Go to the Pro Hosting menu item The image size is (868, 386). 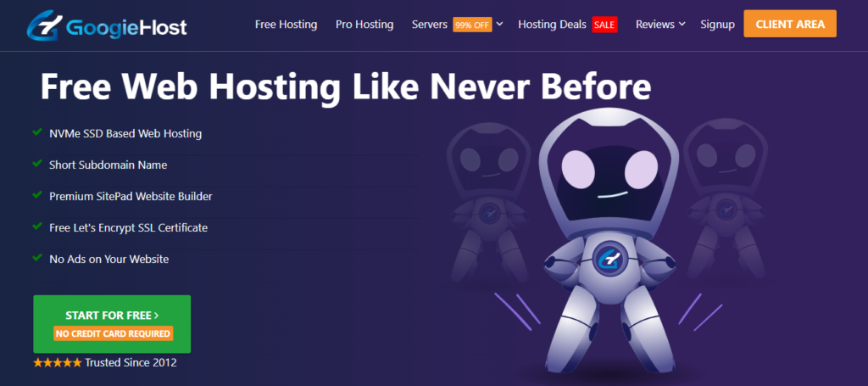(x=364, y=25)
